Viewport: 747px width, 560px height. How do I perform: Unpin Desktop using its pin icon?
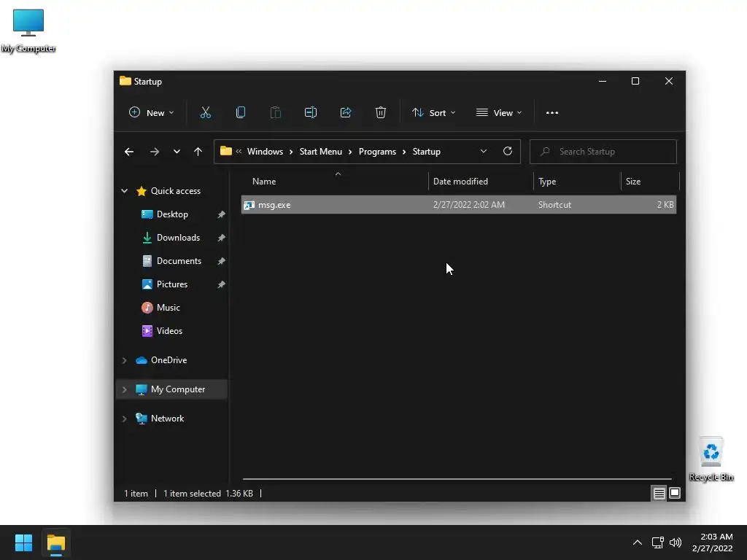(x=221, y=215)
